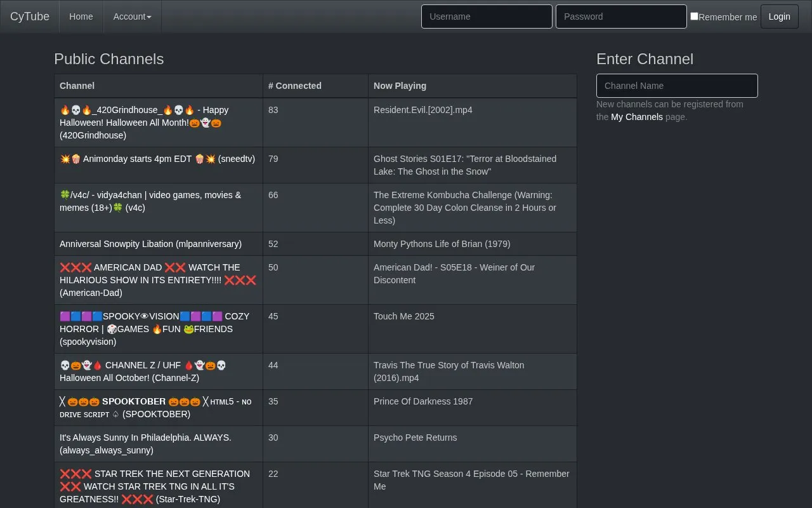
Task: Click the connected count 45
Action: coord(273,316)
